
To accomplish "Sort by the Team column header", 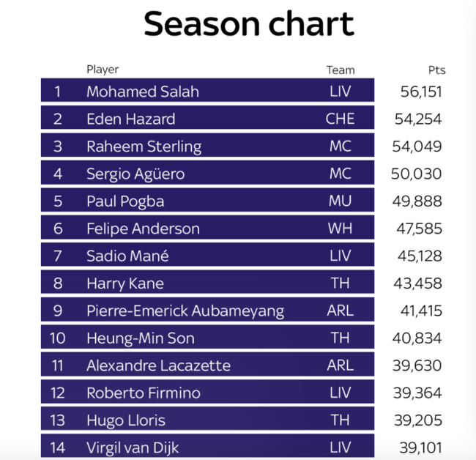I will (341, 70).
